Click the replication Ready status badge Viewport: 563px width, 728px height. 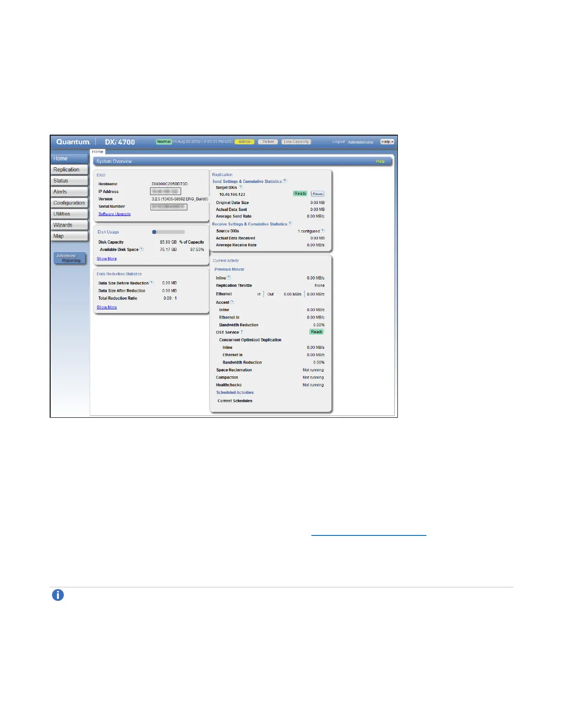point(300,193)
